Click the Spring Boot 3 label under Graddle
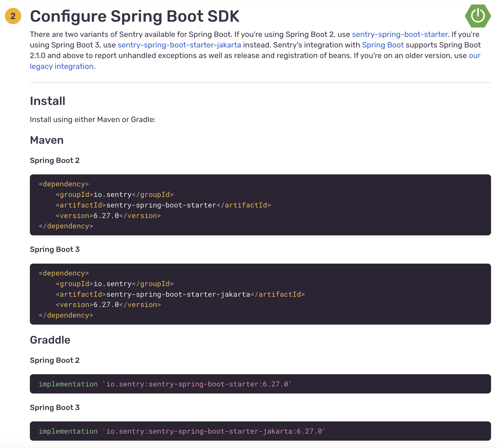This screenshot has width=497, height=448. click(55, 408)
